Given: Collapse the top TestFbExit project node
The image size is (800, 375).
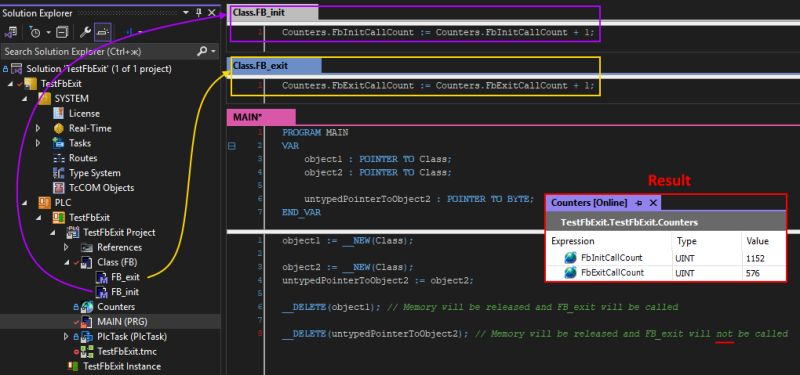Looking at the screenshot, I should pyautogui.click(x=11, y=84).
